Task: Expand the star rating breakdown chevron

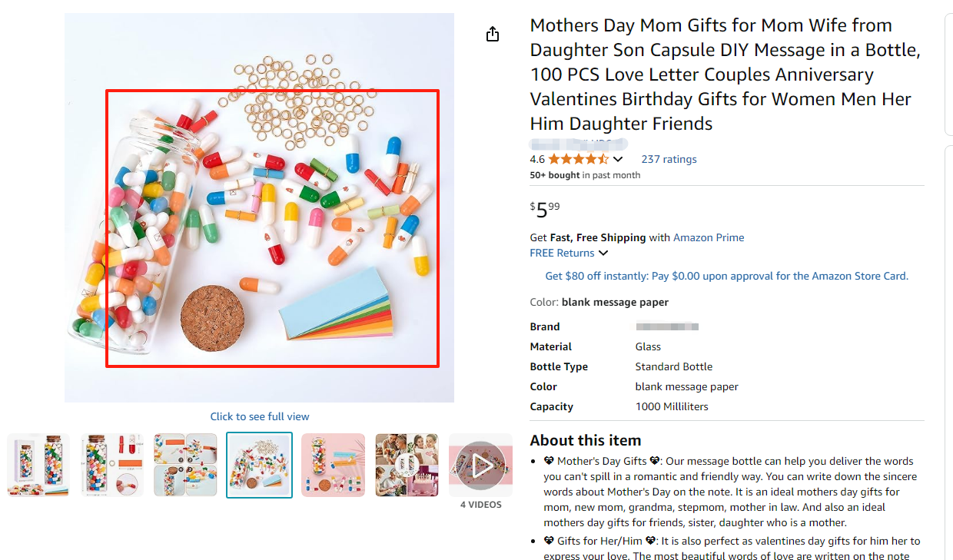Action: (618, 160)
